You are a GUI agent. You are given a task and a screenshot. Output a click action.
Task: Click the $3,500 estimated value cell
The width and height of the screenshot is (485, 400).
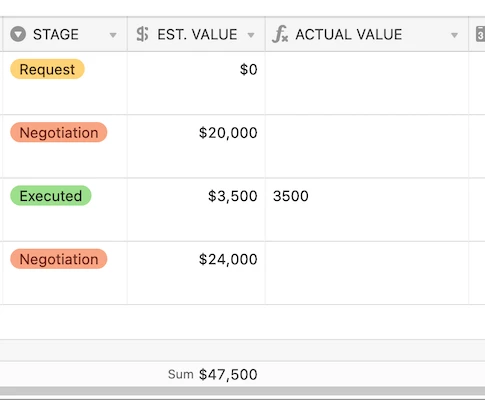[196, 210]
